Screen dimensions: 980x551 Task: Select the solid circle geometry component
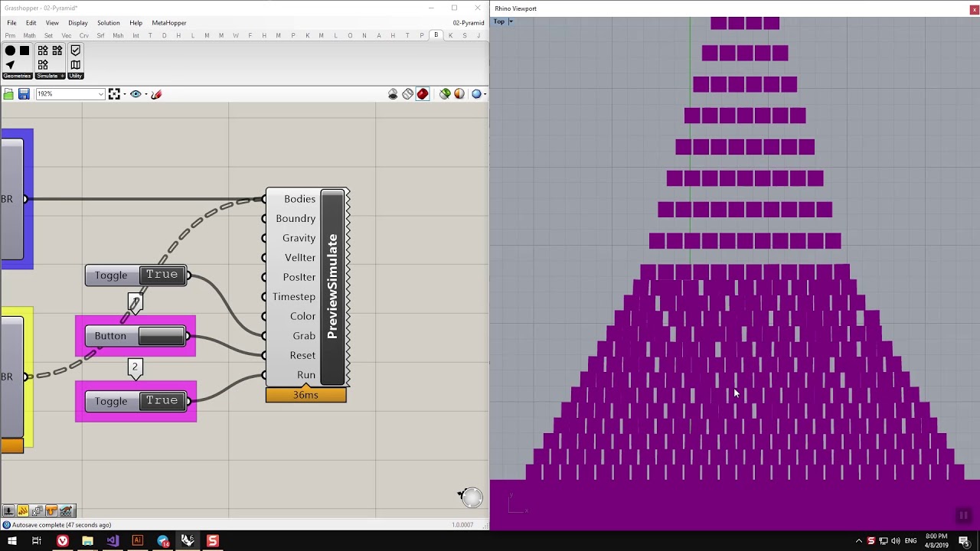click(x=10, y=51)
